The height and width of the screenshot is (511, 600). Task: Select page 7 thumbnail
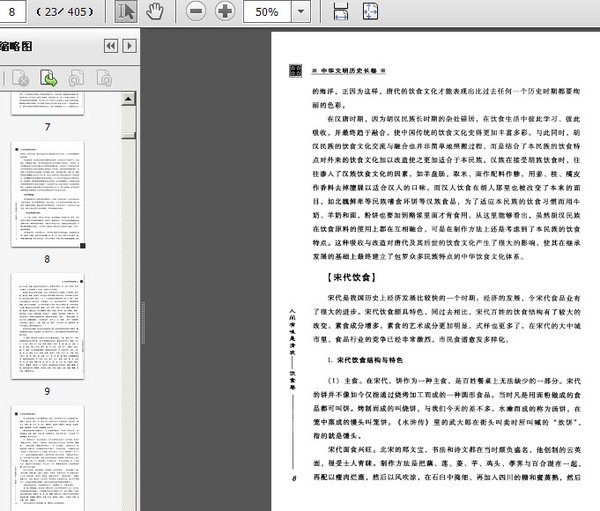tap(48, 103)
